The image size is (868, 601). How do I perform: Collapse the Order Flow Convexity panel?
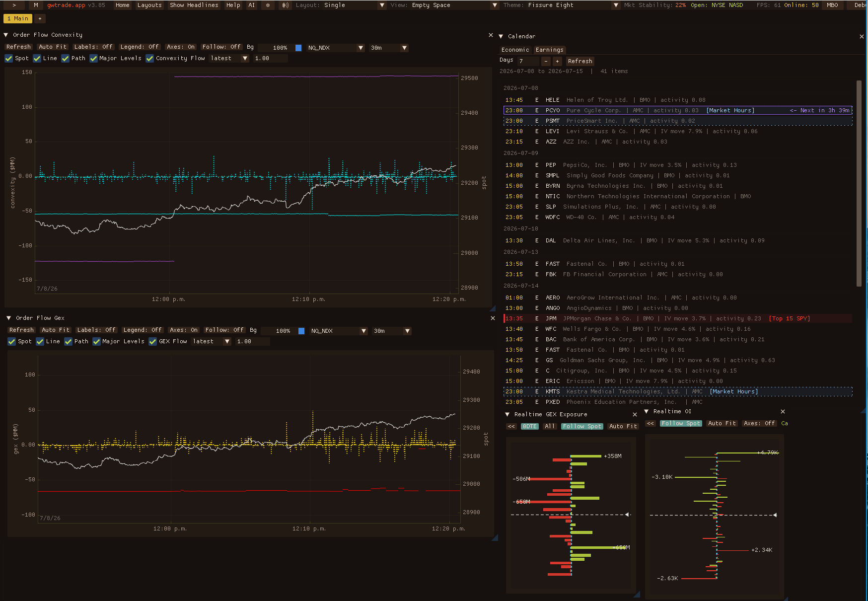tap(6, 35)
